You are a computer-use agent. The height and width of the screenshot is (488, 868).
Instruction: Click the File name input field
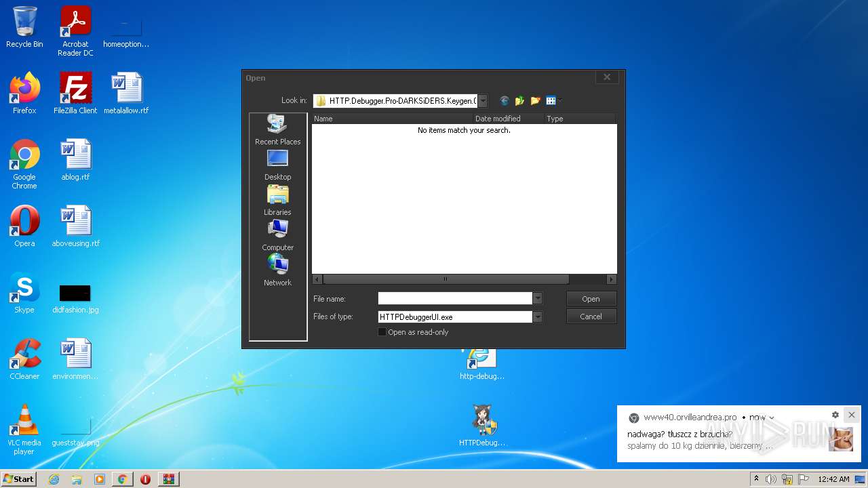tap(455, 299)
